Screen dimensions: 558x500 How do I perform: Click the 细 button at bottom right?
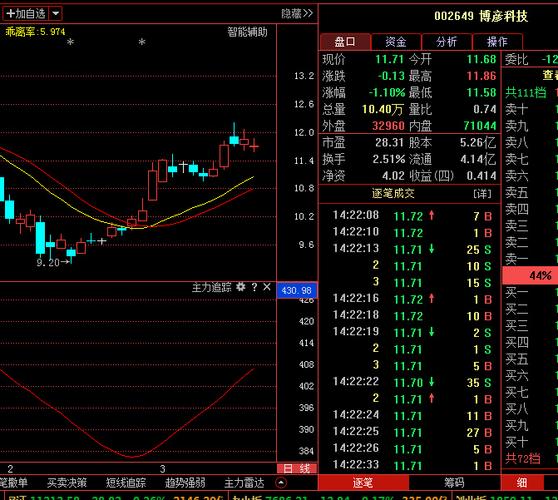[522, 483]
